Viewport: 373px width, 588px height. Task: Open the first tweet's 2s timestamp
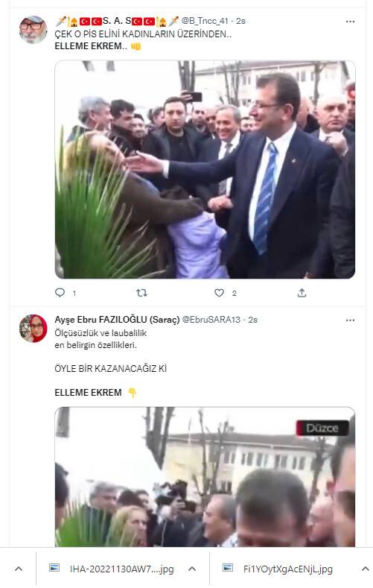240,21
